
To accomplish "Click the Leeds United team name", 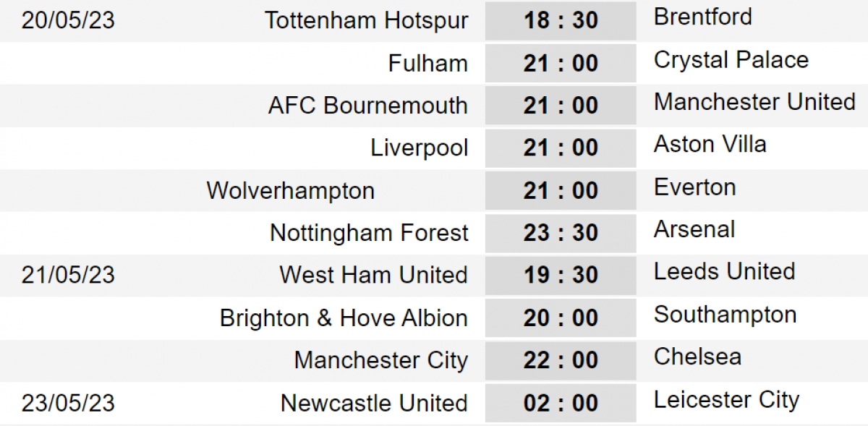I will (724, 271).
